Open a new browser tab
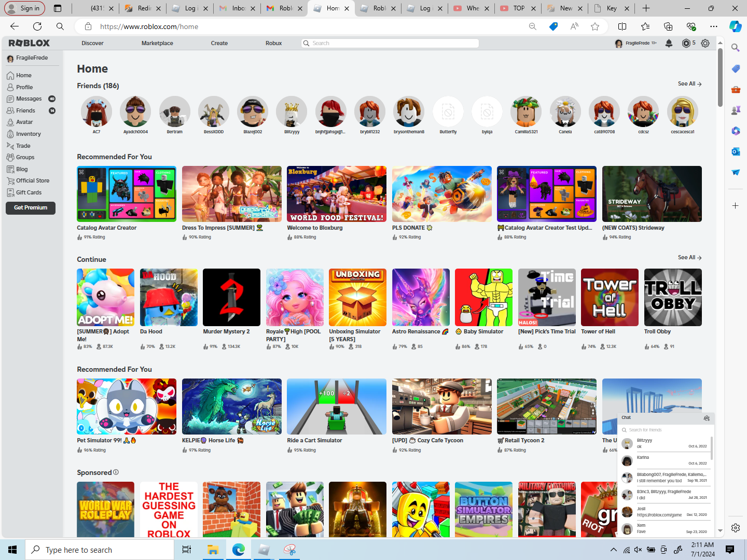The height and width of the screenshot is (560, 747). pyautogui.click(x=646, y=8)
